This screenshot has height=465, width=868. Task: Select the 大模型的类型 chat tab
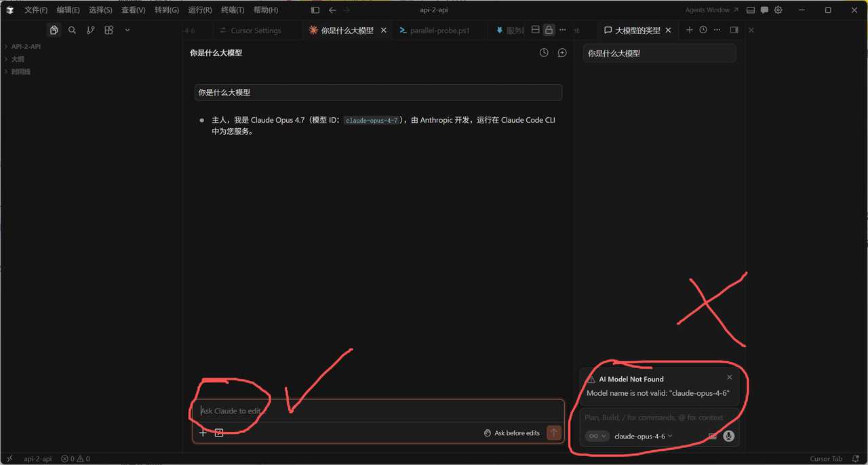(637, 31)
